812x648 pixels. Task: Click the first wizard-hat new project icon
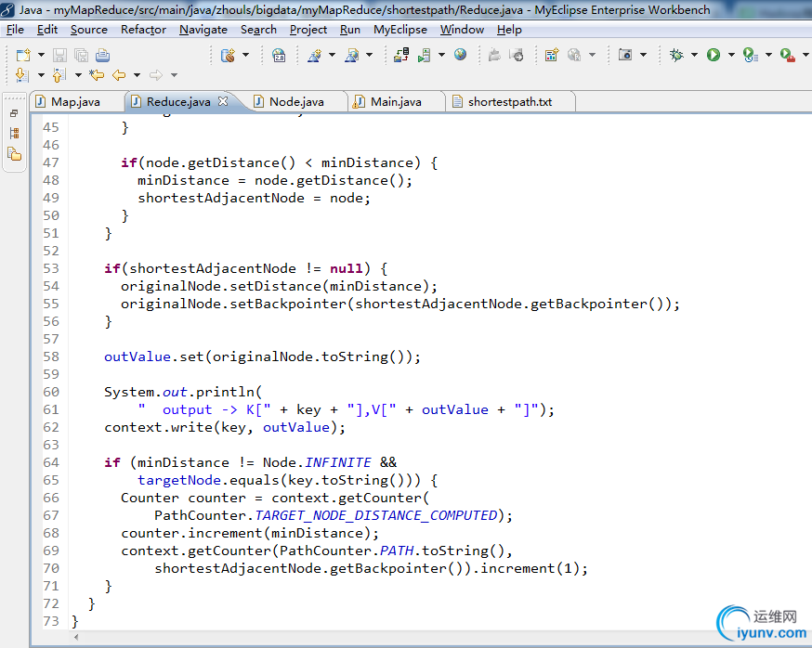click(x=314, y=55)
